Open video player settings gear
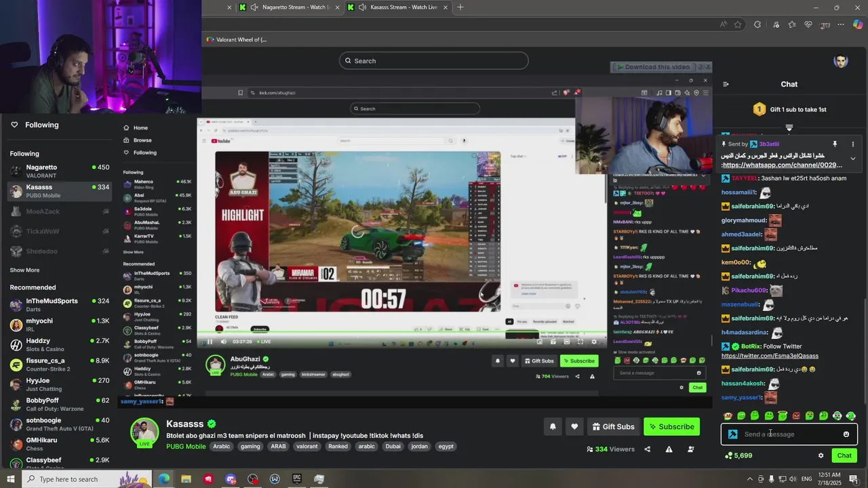Screen dimensions: 868x488 tap(594, 342)
